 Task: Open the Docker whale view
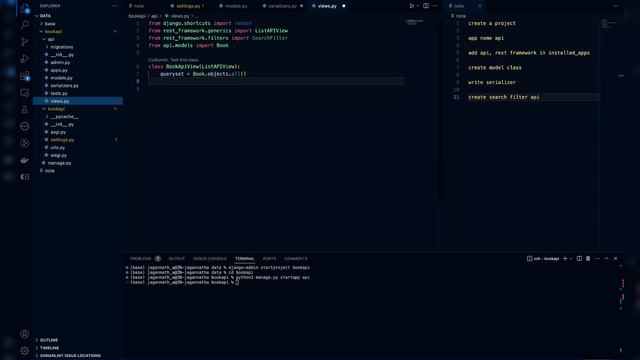tap(25, 160)
